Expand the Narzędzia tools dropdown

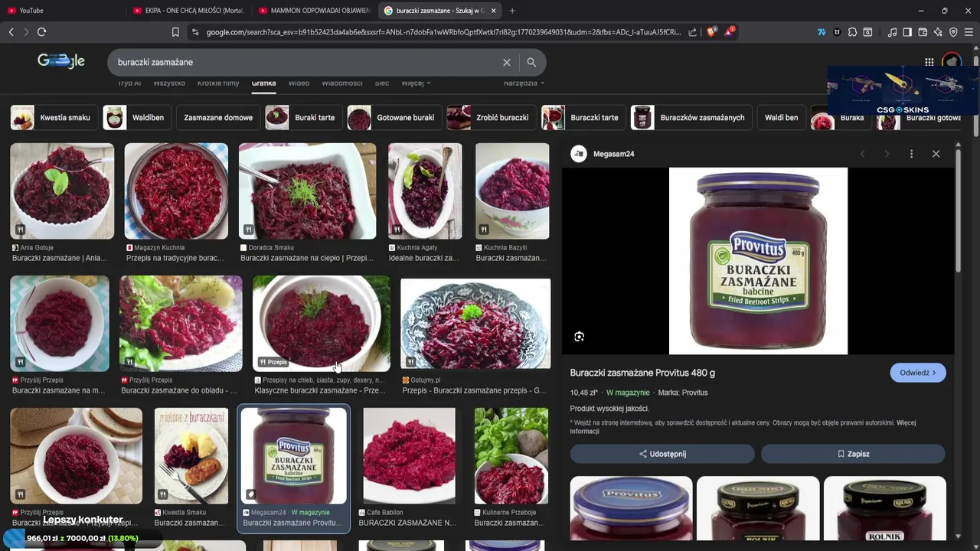click(524, 83)
